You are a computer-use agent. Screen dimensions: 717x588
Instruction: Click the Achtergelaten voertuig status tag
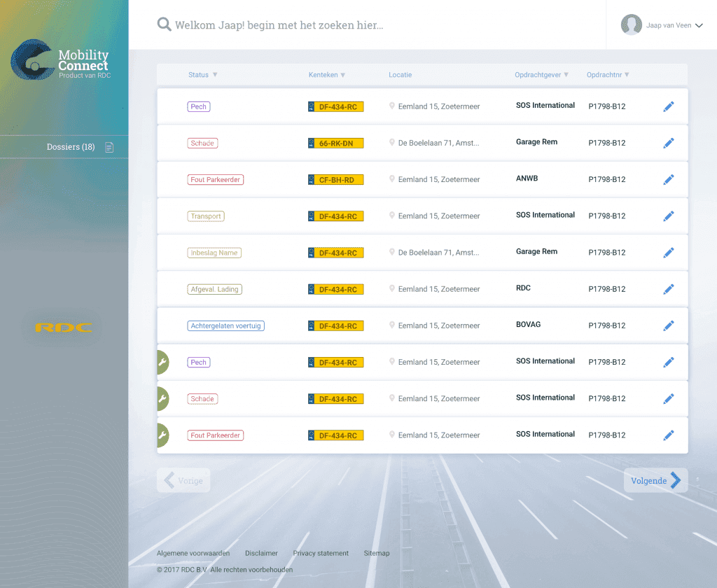point(226,325)
